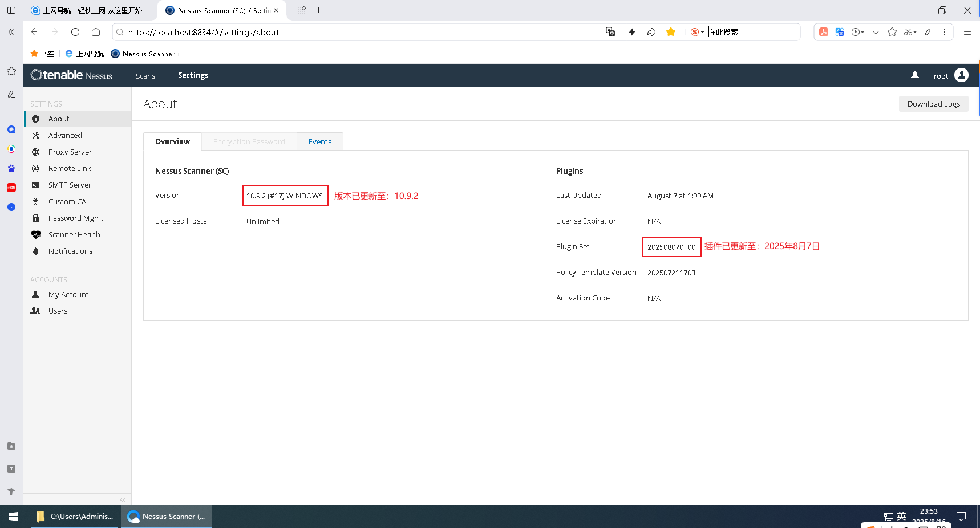Image resolution: width=980 pixels, height=528 pixels.
Task: Open the scissors screenshot tool dropdown
Action: (x=910, y=32)
